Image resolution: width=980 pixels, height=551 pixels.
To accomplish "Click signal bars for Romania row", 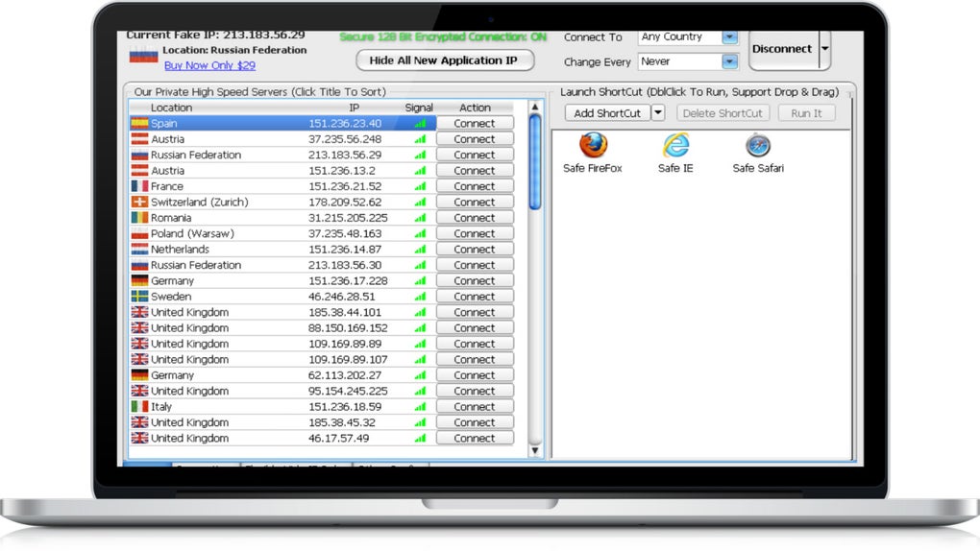I will [x=420, y=217].
